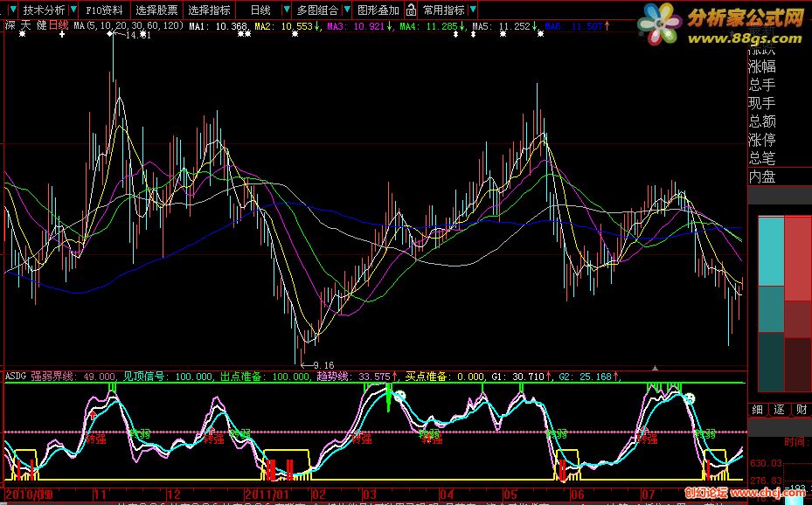
Task: Click 见顶信号: 100.000 label
Action: pyautogui.click(x=169, y=377)
